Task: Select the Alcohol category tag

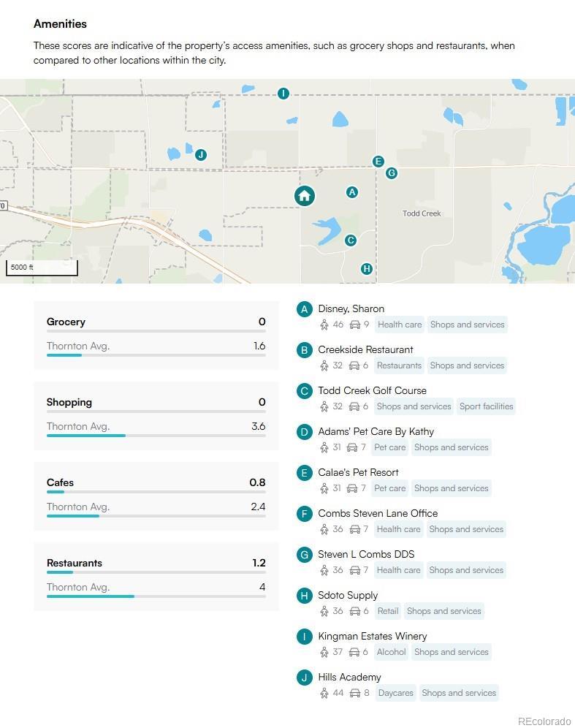Action: click(391, 652)
